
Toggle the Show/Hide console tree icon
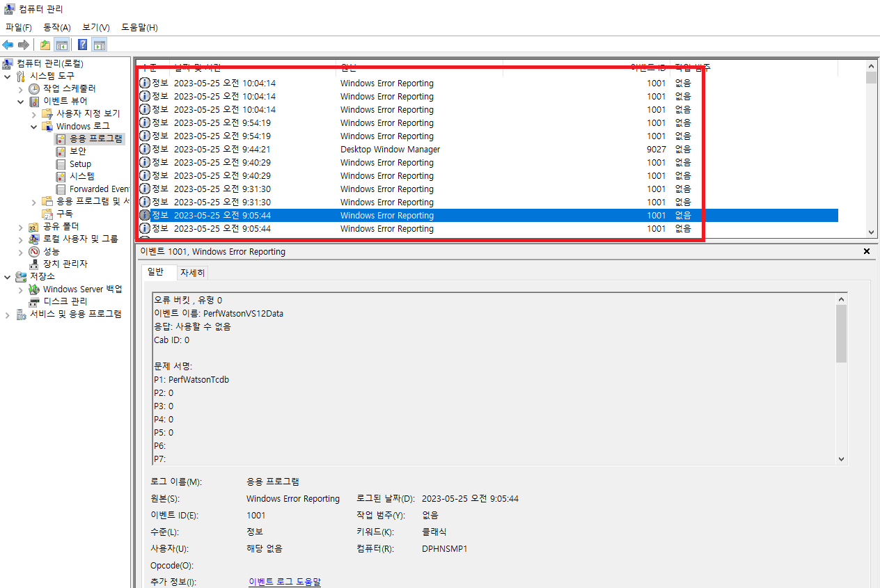[61, 45]
